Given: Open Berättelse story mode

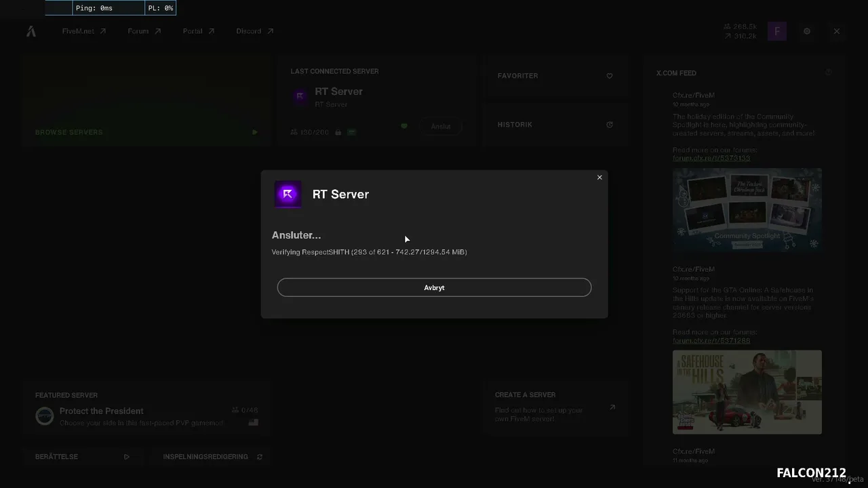Looking at the screenshot, I should coord(83,457).
